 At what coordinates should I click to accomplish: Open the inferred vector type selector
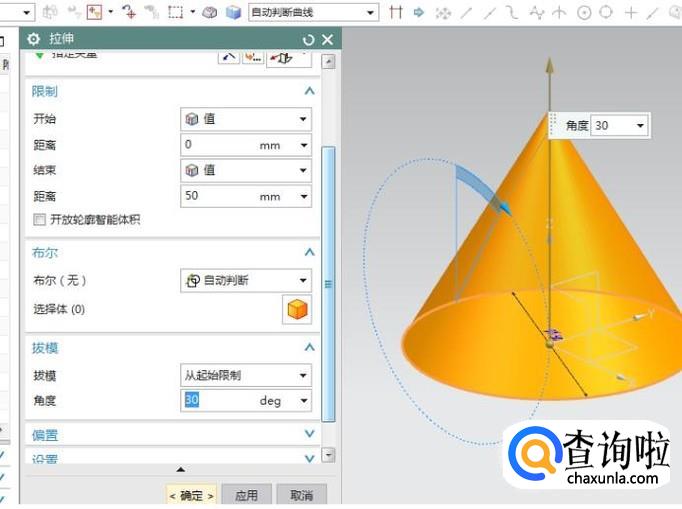pyautogui.click(x=289, y=58)
